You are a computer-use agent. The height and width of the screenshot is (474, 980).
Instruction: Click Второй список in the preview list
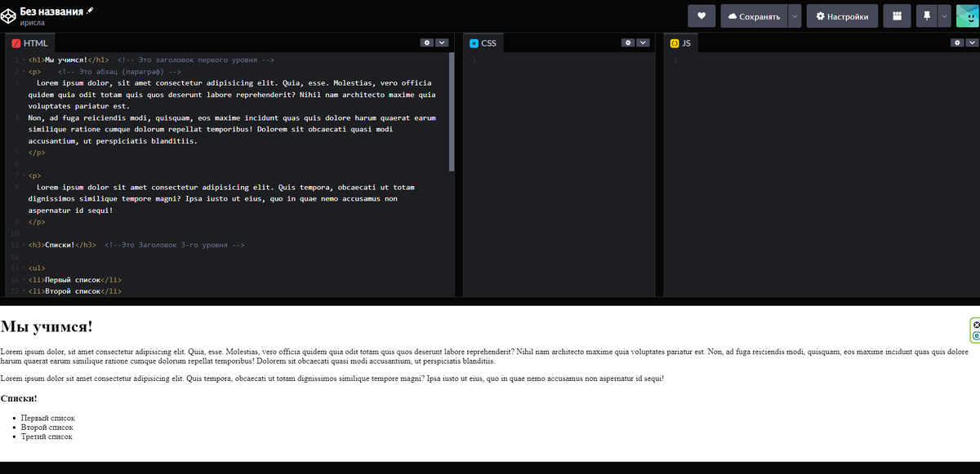click(x=47, y=427)
